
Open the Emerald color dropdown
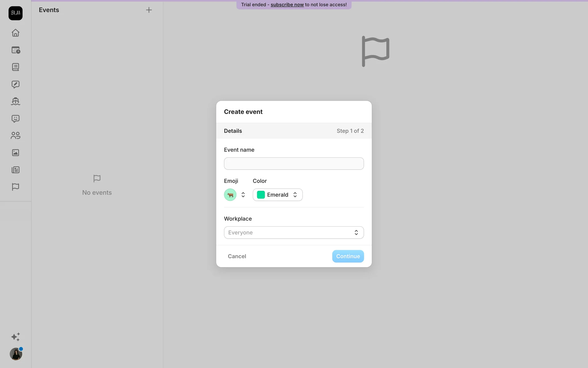(277, 195)
